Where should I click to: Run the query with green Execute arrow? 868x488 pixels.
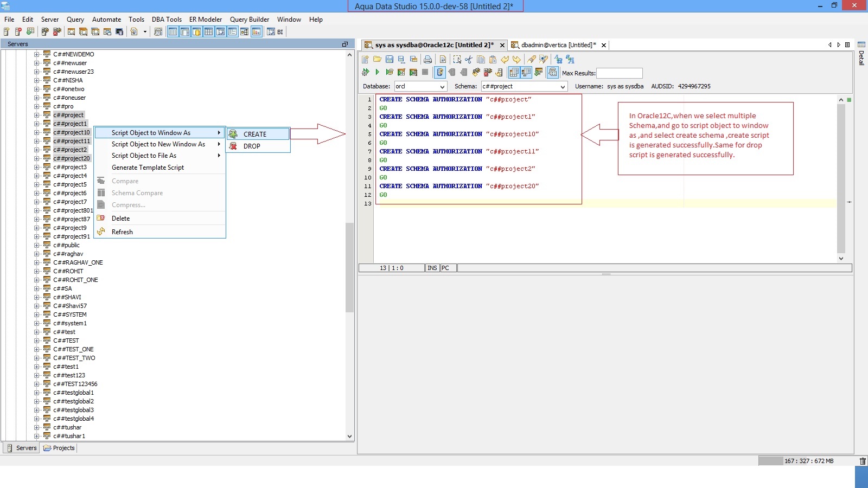pos(378,72)
